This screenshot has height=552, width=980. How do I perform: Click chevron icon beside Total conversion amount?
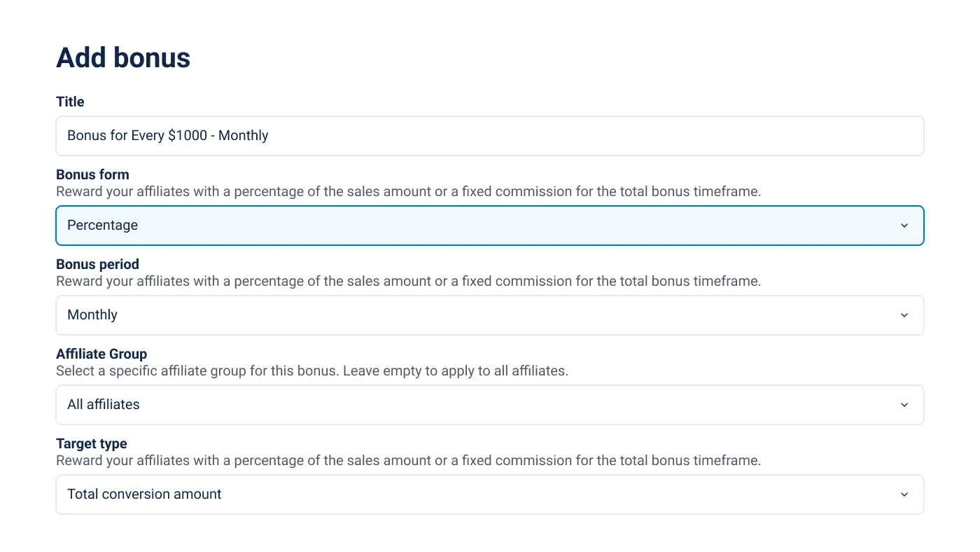[x=904, y=495]
